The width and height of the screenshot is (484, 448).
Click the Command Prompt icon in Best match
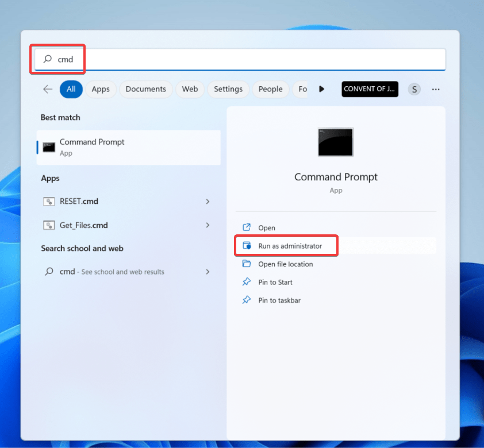pos(49,148)
